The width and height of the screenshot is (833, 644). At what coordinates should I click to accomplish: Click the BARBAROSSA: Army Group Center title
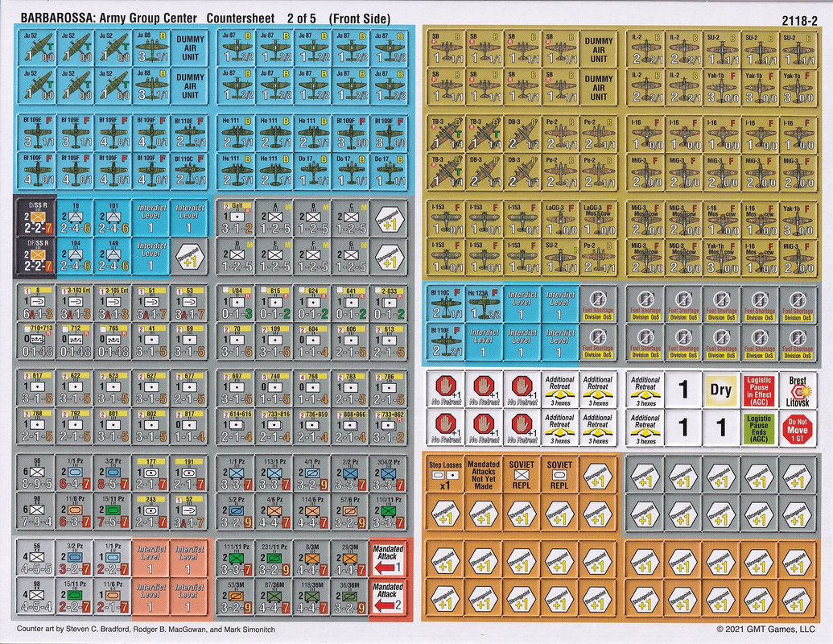109,19
